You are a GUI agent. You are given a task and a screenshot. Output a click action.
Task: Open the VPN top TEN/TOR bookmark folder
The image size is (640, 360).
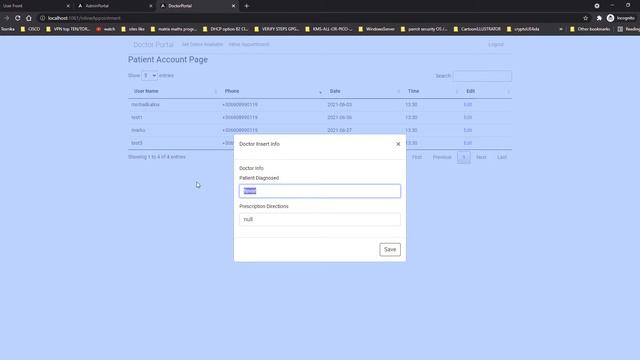(x=68, y=29)
